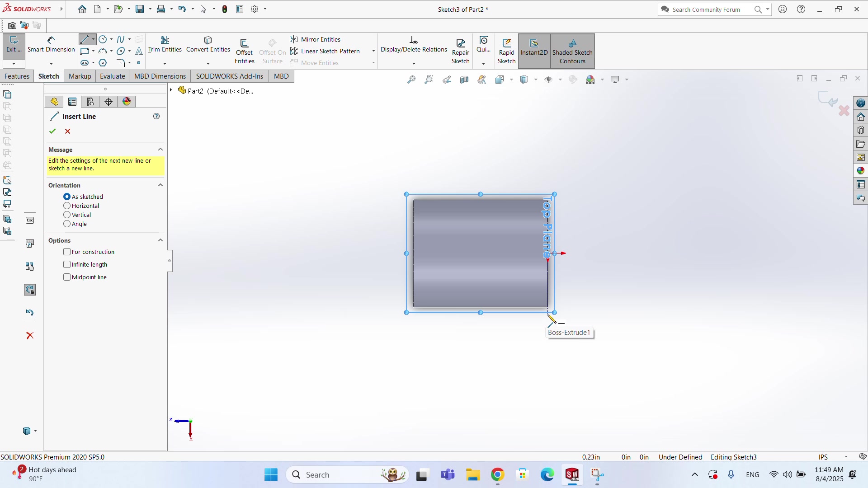Screen dimensions: 868x488
Task: Select the Trim Entities tool
Action: click(x=165, y=44)
